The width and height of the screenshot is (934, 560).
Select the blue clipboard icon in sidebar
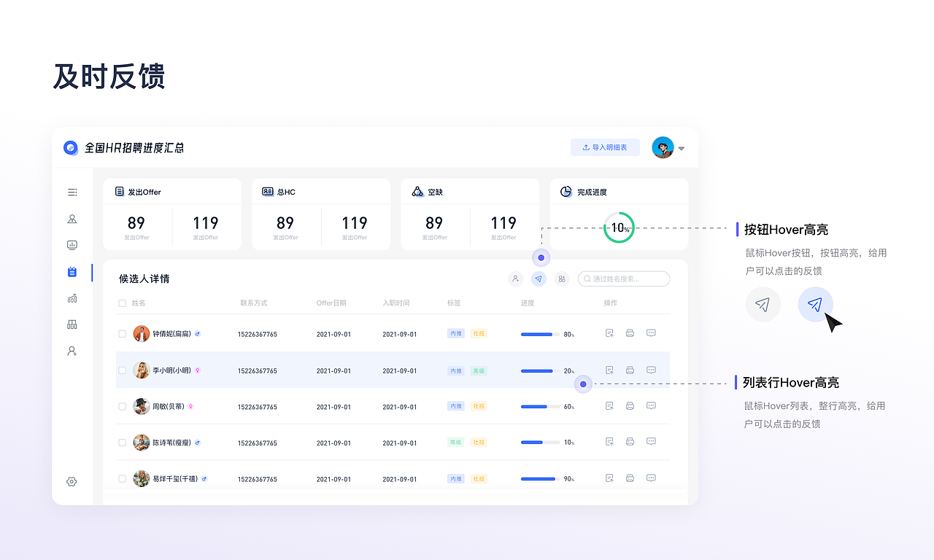pyautogui.click(x=72, y=272)
